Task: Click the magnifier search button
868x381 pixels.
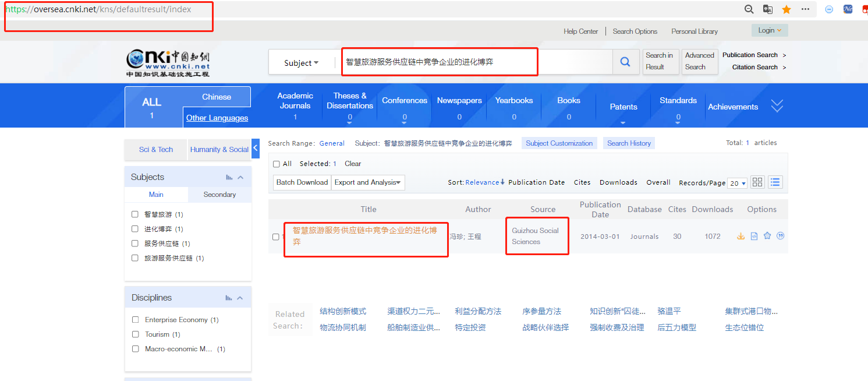Action: click(625, 62)
